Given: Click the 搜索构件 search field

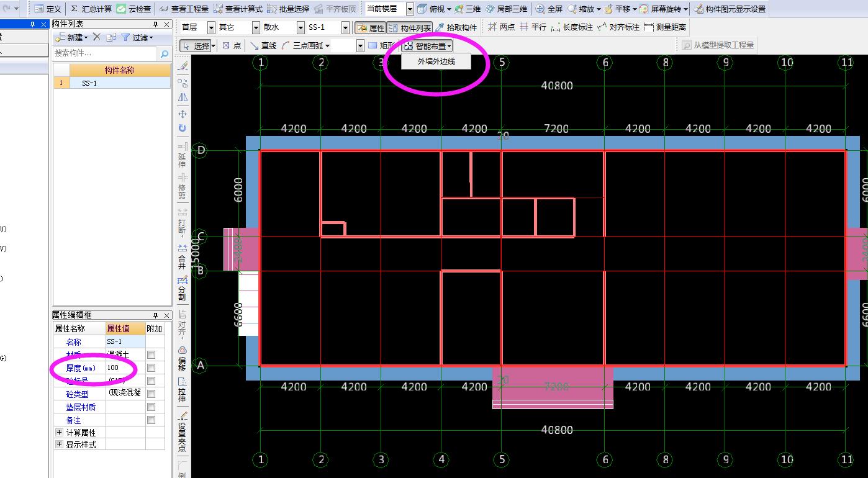Looking at the screenshot, I should coord(106,54).
